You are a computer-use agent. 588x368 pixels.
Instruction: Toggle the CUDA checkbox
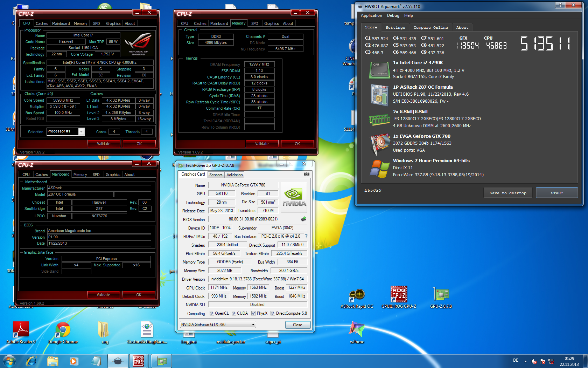[x=234, y=313]
